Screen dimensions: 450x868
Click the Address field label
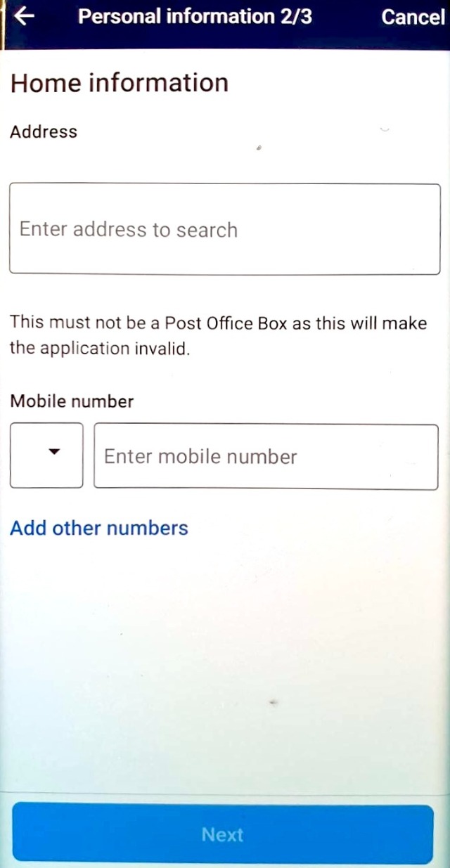tap(44, 131)
